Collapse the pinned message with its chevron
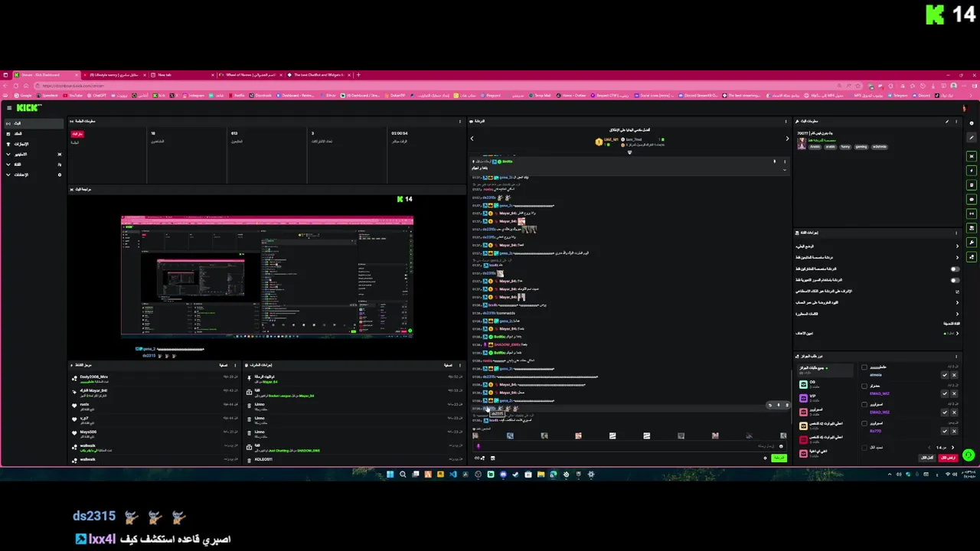This screenshot has height=551, width=980. click(783, 169)
